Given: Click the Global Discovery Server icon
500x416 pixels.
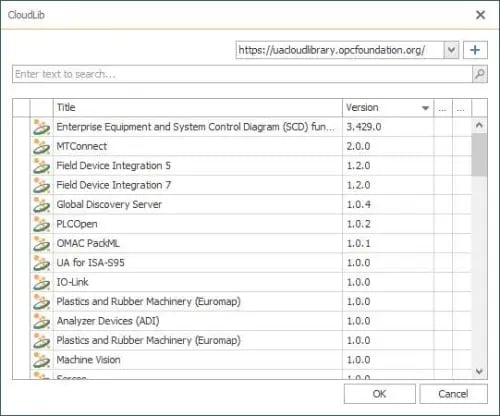Looking at the screenshot, I should [41, 205].
